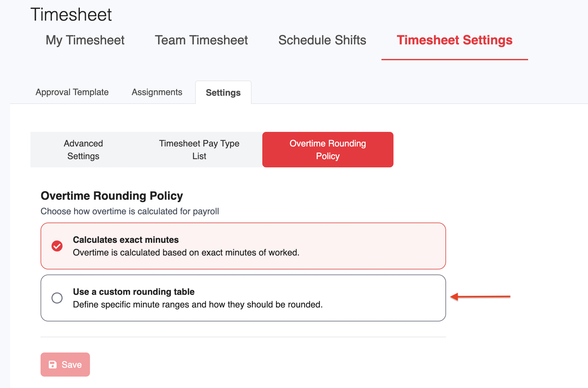Go to Schedule Shifts tab
Viewport: 588px width, 388px height.
pyautogui.click(x=322, y=40)
